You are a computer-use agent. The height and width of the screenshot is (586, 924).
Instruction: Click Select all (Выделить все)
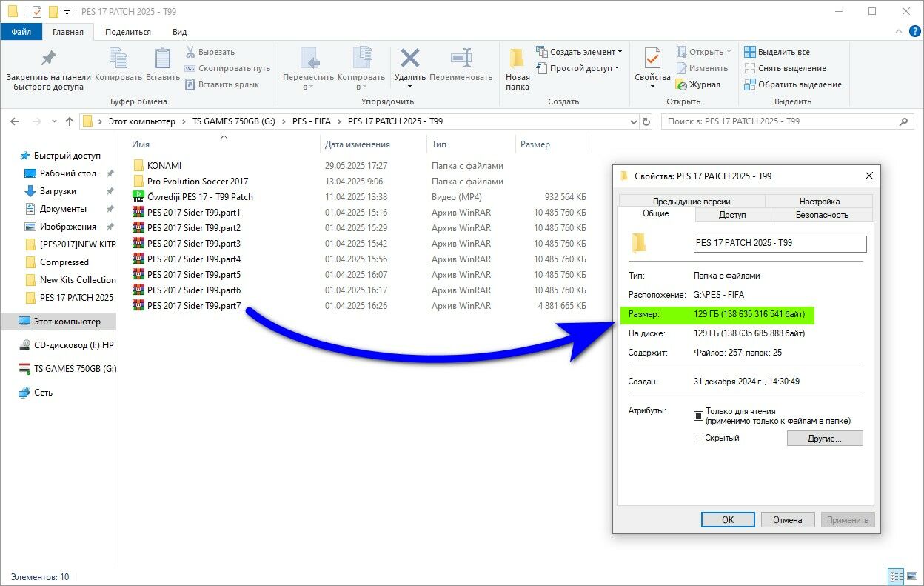pyautogui.click(x=777, y=52)
